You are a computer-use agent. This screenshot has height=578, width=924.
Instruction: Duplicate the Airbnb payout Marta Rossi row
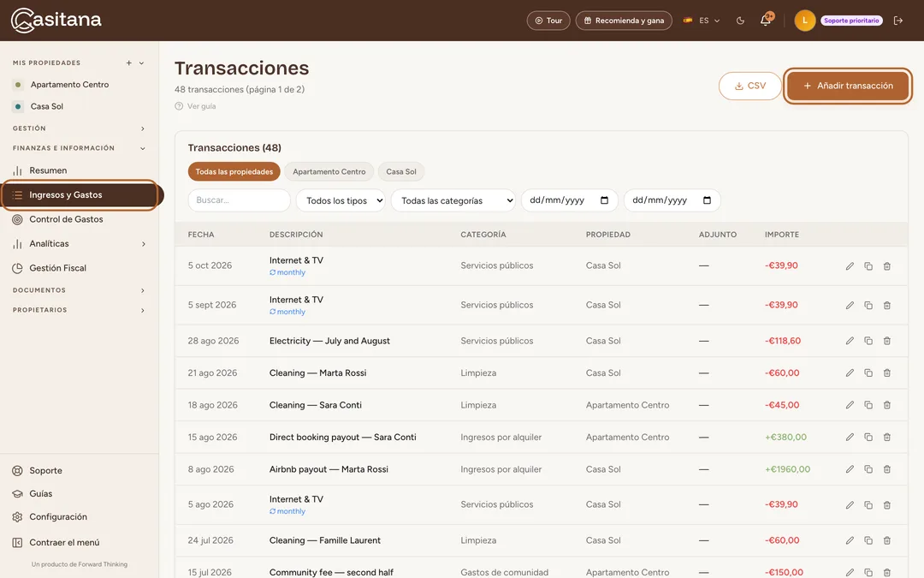pyautogui.click(x=868, y=469)
